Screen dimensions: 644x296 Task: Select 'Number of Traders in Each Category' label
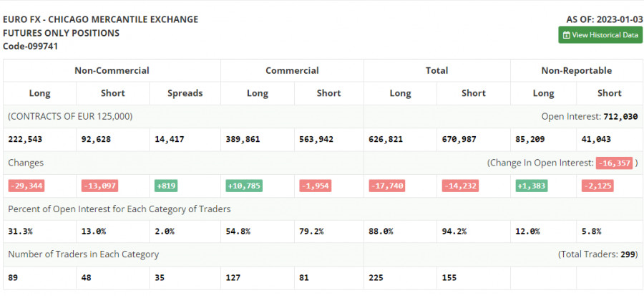click(x=84, y=254)
